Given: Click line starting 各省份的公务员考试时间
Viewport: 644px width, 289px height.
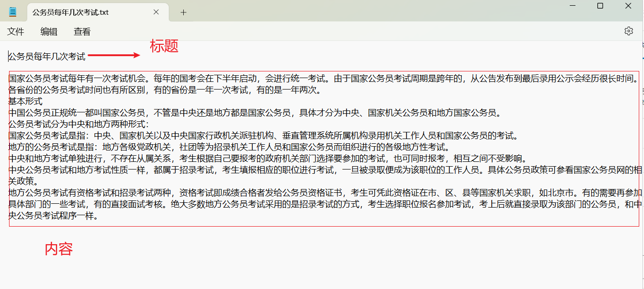Looking at the screenshot, I should [165, 90].
